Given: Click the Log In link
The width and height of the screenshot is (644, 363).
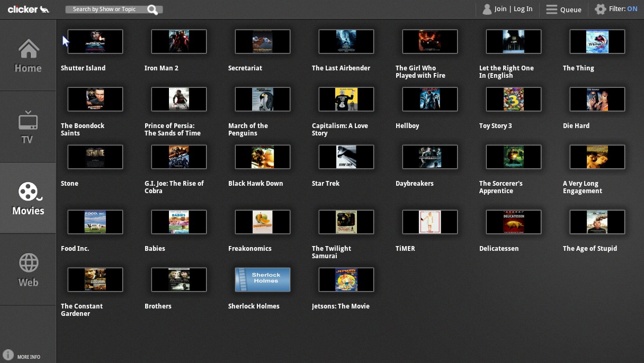Looking at the screenshot, I should pos(523,9).
